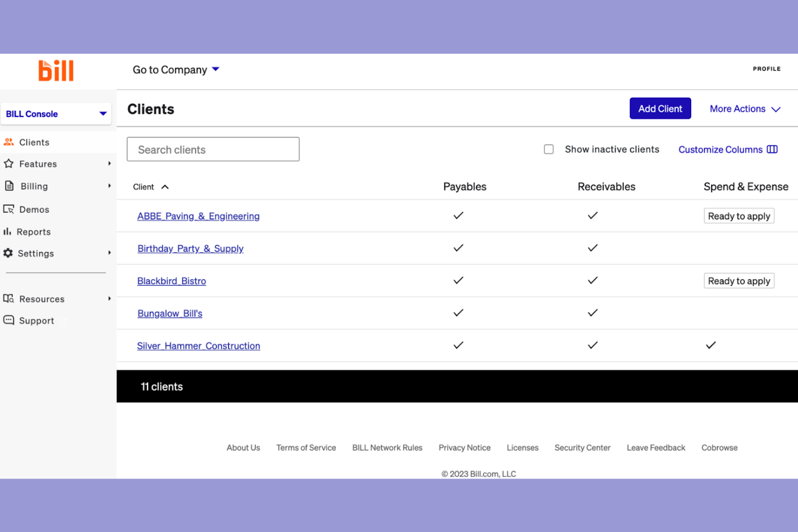
Task: Click Payables checkmark for Birthday Party & Supply
Action: coord(458,248)
